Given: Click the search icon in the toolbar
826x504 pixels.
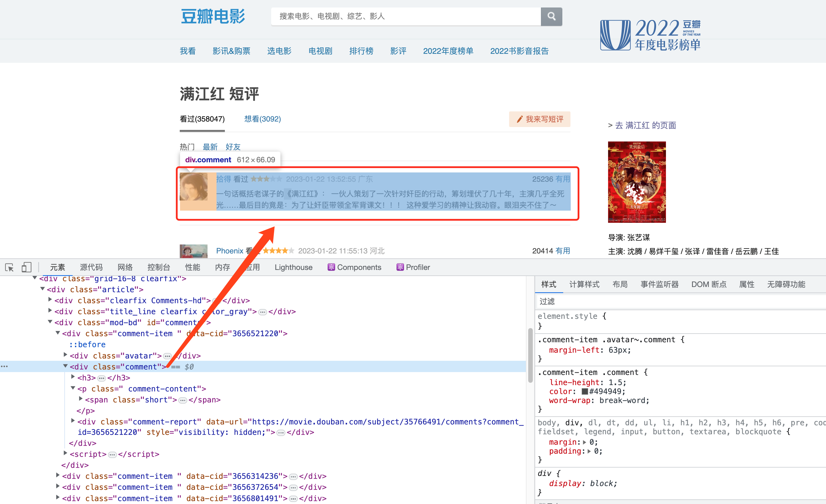Looking at the screenshot, I should click(550, 16).
